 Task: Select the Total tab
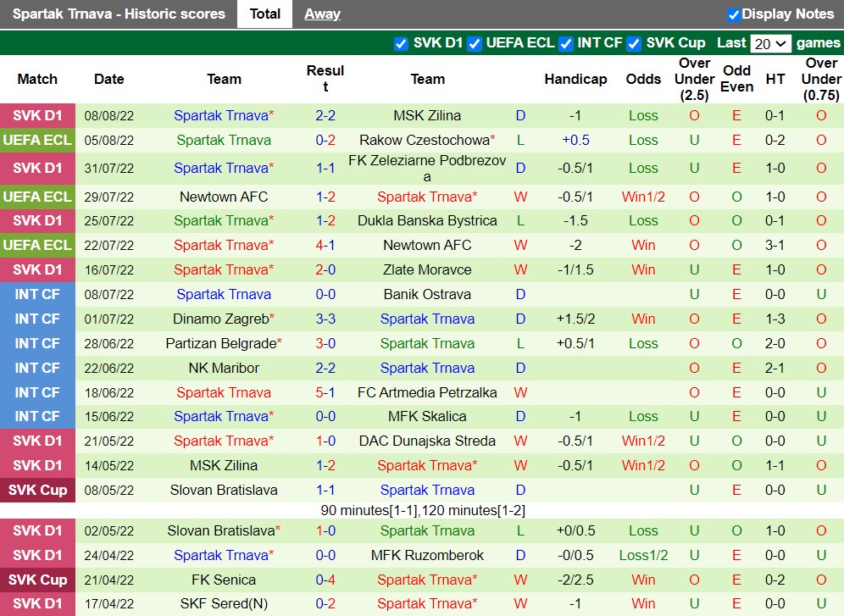pyautogui.click(x=265, y=14)
